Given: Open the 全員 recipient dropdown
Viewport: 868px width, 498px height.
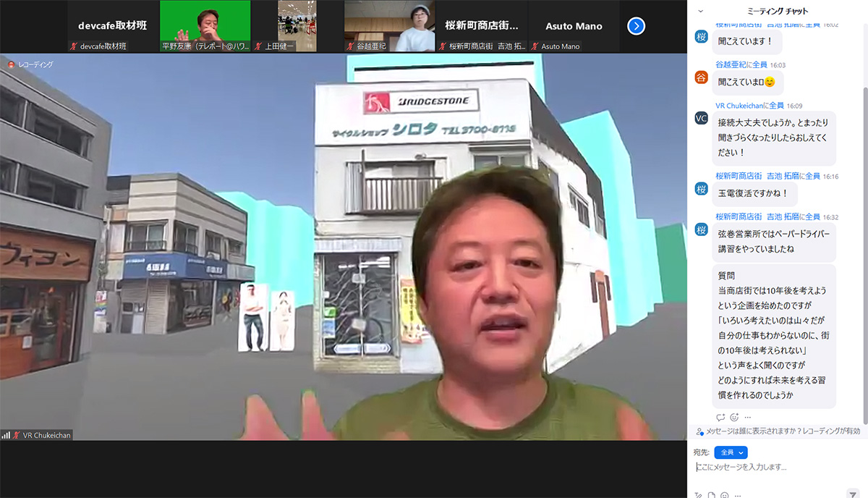Looking at the screenshot, I should pos(731,452).
